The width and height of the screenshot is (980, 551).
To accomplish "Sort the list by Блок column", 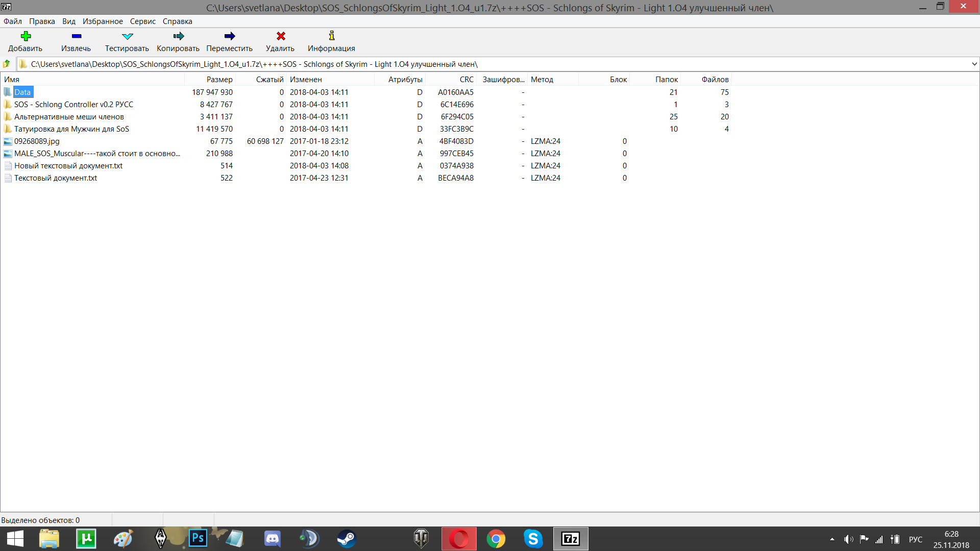I will pos(604,80).
